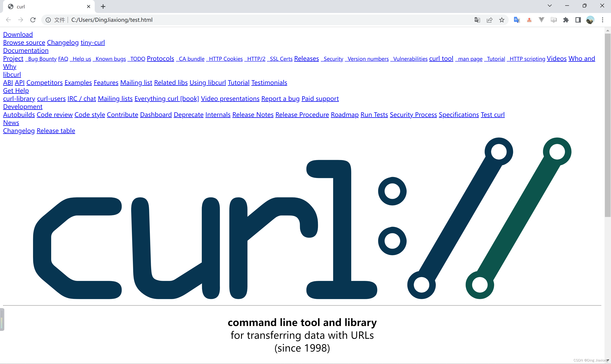Image resolution: width=611 pixels, height=364 pixels.
Task: Open the ABI link
Action: click(8, 83)
